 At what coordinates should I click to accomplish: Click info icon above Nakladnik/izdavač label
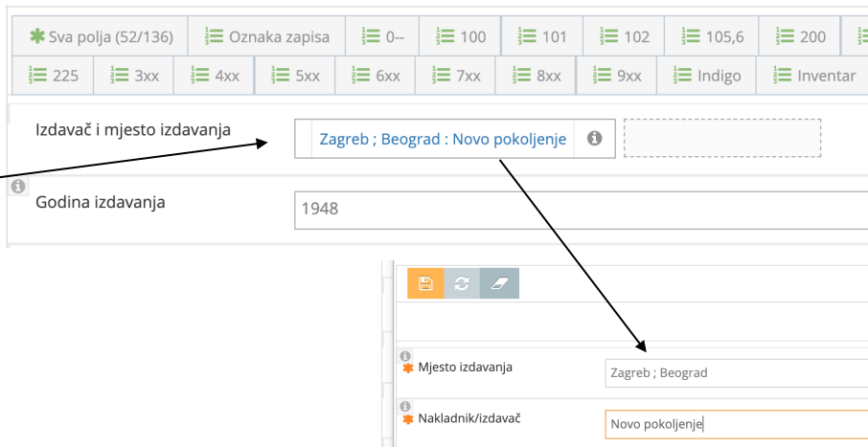(405, 407)
